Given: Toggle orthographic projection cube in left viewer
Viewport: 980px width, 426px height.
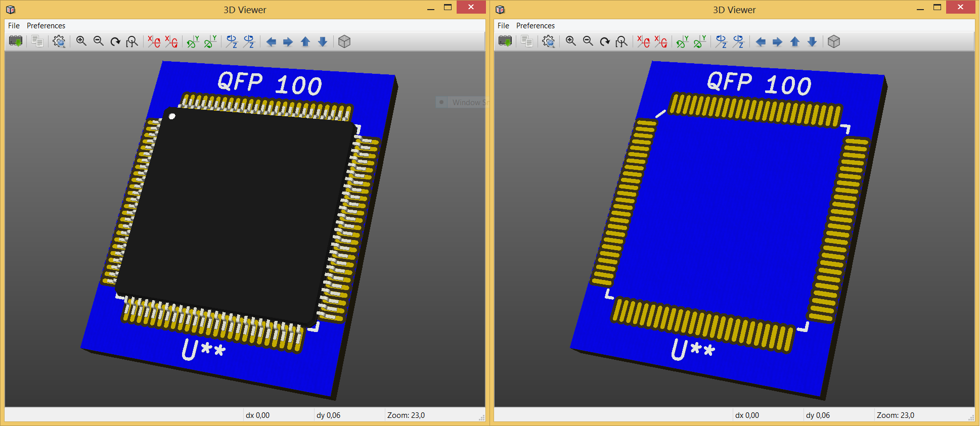Looking at the screenshot, I should (x=344, y=41).
